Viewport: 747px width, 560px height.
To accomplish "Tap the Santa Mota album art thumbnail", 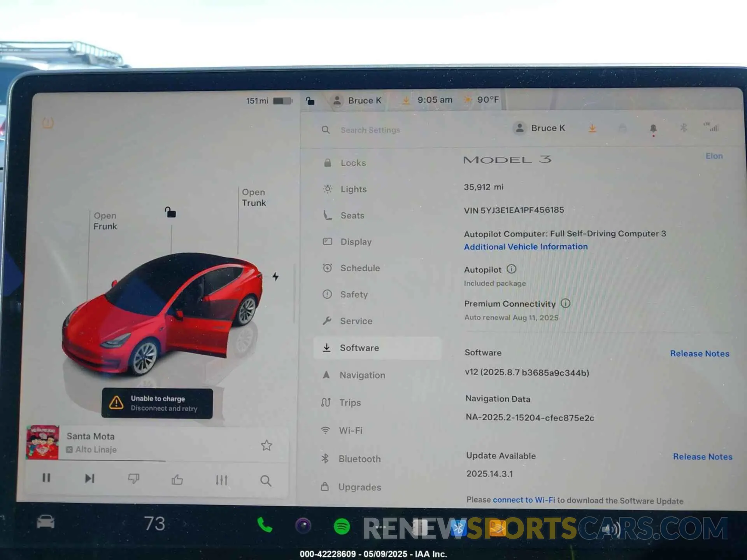I will [42, 443].
